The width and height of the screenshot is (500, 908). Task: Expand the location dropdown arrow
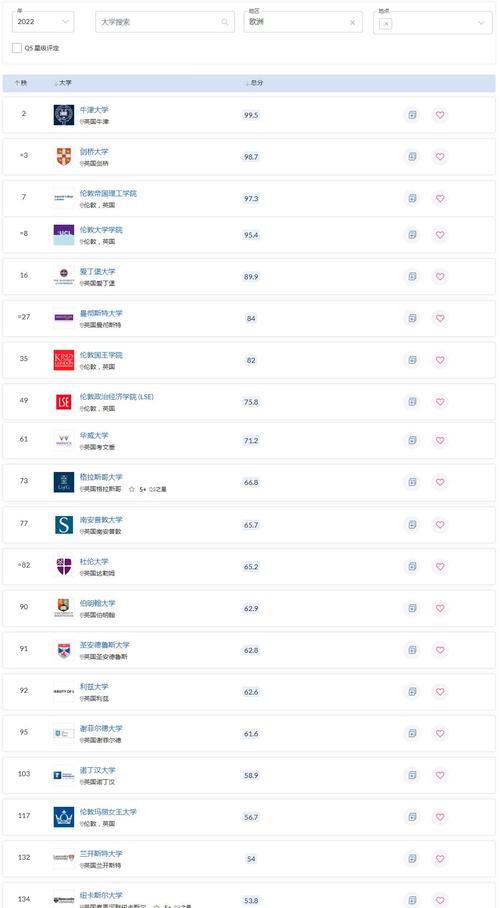pyautogui.click(x=481, y=23)
